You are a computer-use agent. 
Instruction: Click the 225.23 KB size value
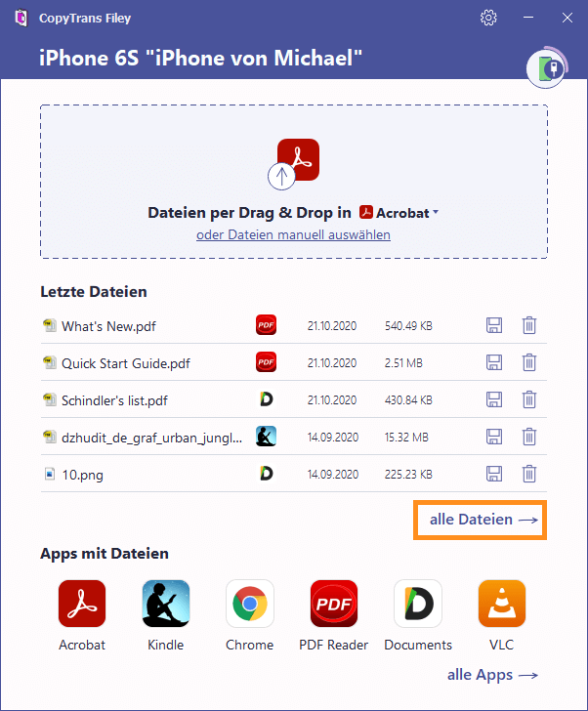click(x=408, y=475)
